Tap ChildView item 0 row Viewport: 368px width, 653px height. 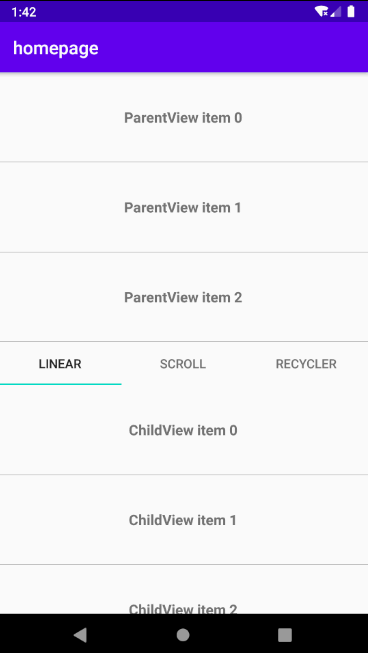coord(184,430)
